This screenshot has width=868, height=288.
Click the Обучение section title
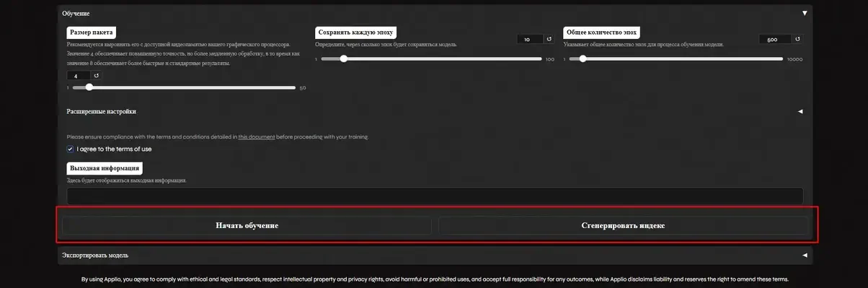point(76,13)
